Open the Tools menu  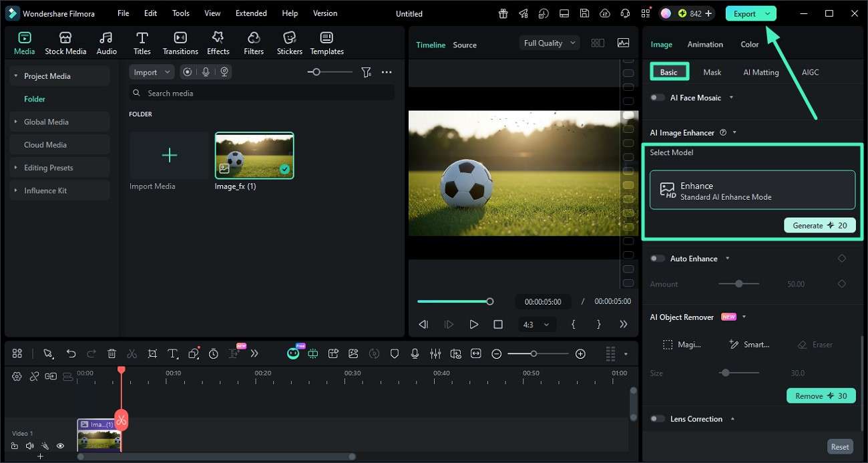point(180,13)
